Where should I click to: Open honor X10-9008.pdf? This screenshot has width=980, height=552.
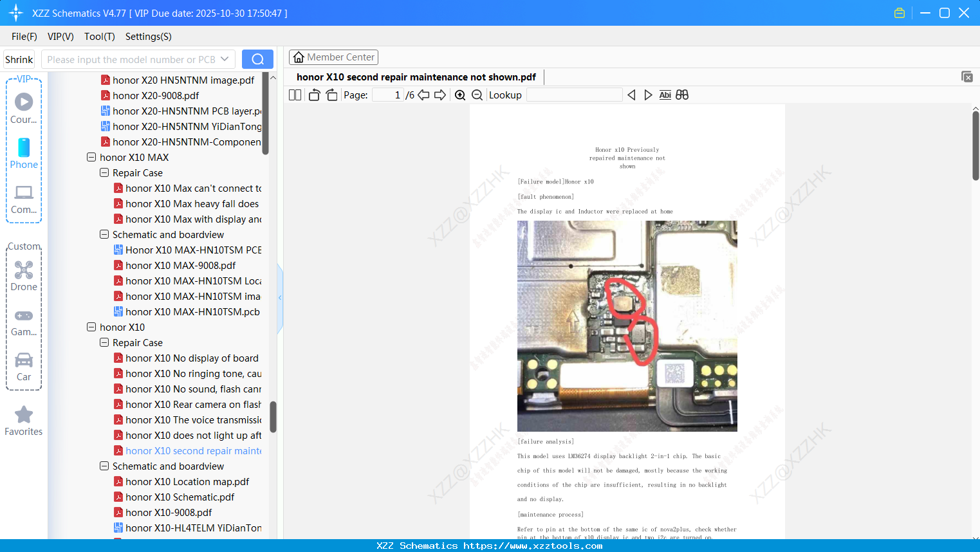[x=163, y=512]
